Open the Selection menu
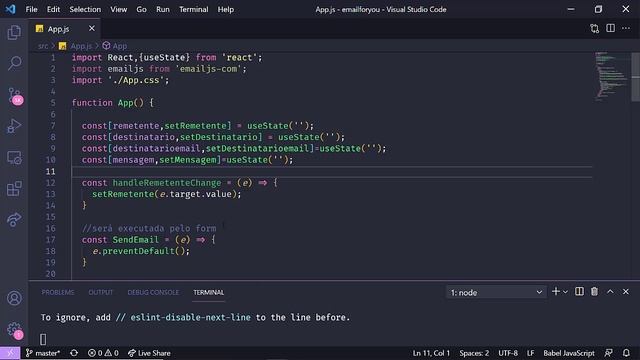 tap(85, 9)
